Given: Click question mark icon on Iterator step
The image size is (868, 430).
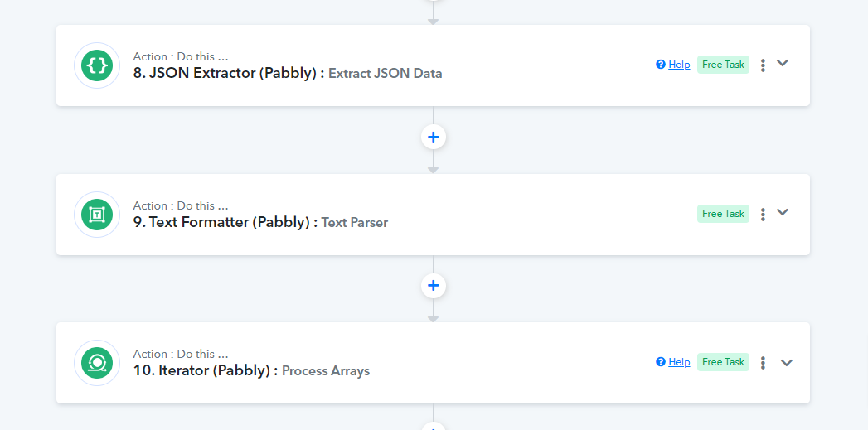Looking at the screenshot, I should click(x=661, y=362).
